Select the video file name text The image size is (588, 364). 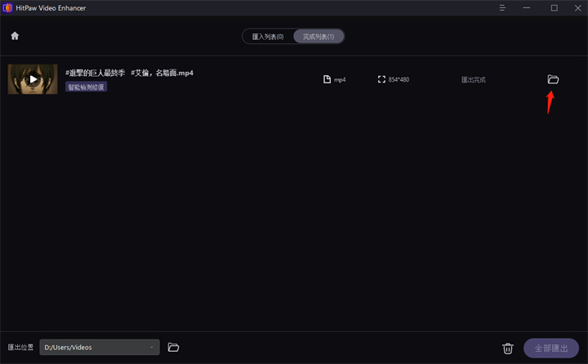129,73
